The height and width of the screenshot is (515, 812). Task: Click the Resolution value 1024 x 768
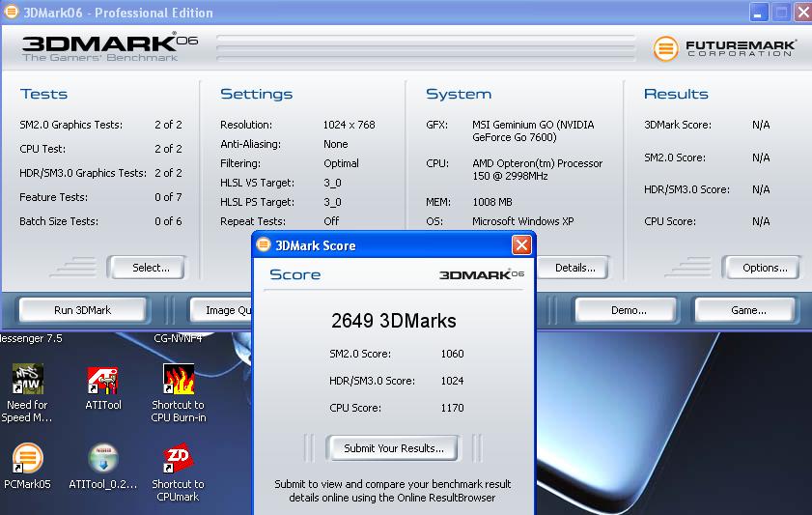click(x=350, y=125)
